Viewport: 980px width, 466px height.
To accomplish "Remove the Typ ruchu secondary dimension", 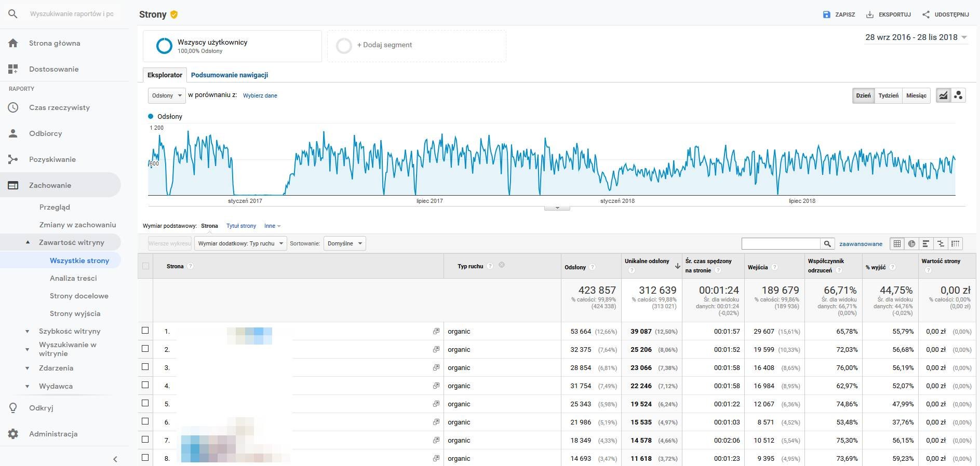I will (502, 265).
